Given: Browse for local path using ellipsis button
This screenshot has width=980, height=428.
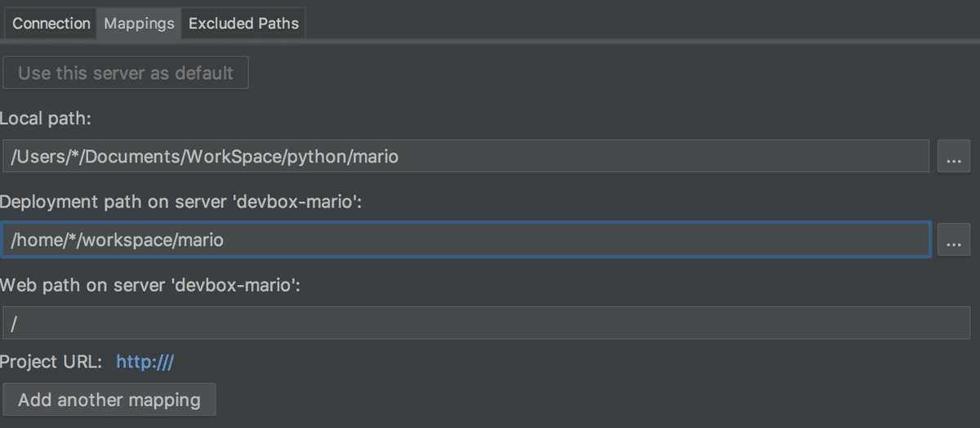Looking at the screenshot, I should (954, 156).
